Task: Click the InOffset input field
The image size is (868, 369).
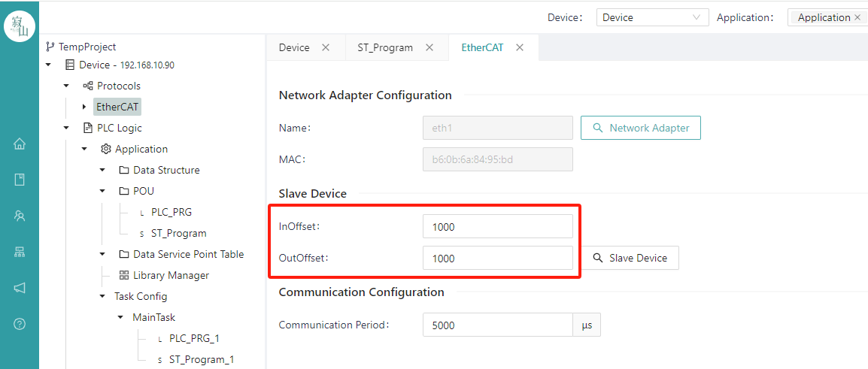Action: [x=498, y=226]
